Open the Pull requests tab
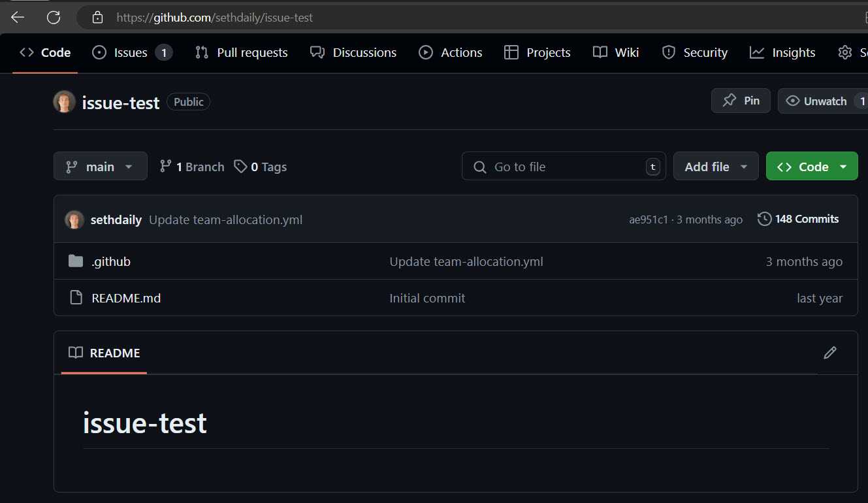The width and height of the screenshot is (868, 503). point(242,53)
